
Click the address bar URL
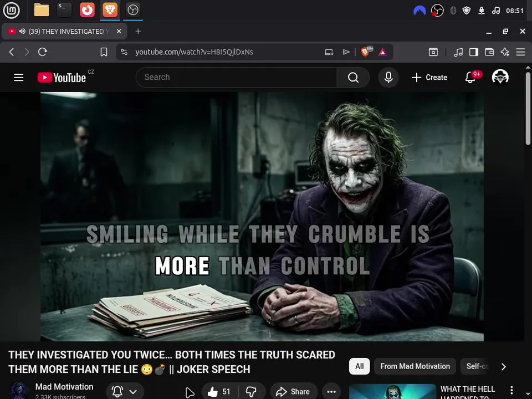194,52
